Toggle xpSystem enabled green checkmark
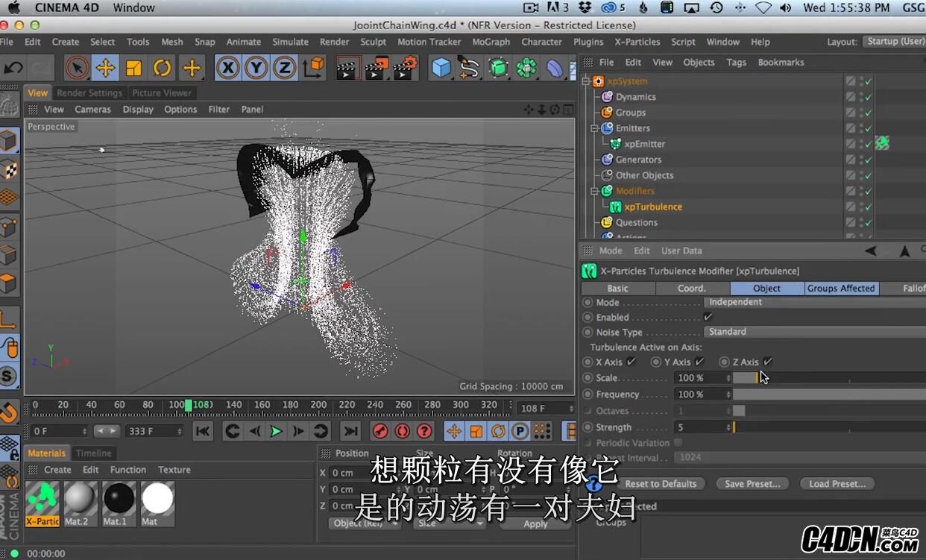Image resolution: width=926 pixels, height=560 pixels. pyautogui.click(x=869, y=81)
